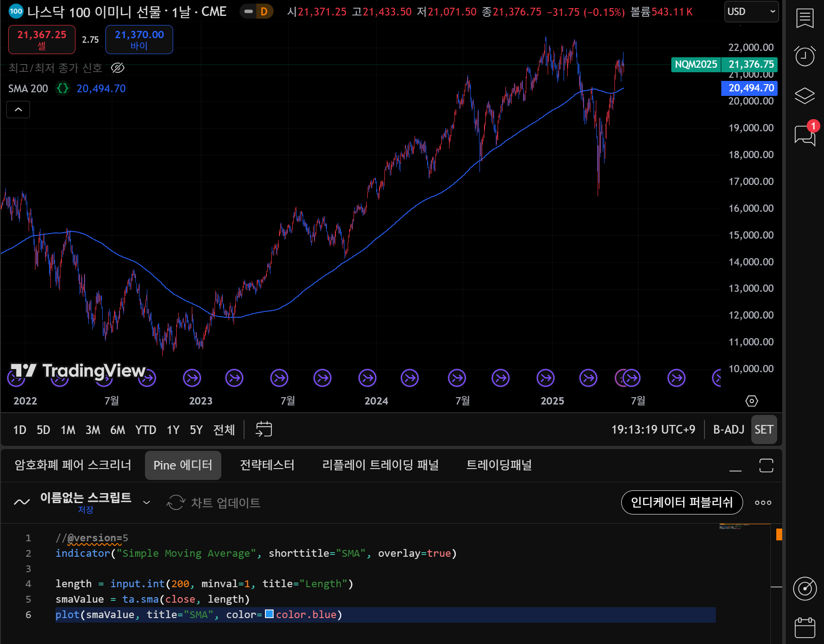Click the go-to-date calendar icon
Viewport: 824px width, 644px height.
264,429
